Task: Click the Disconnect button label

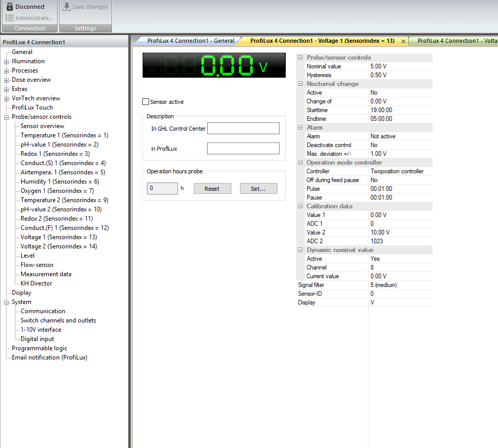Action: [x=30, y=7]
